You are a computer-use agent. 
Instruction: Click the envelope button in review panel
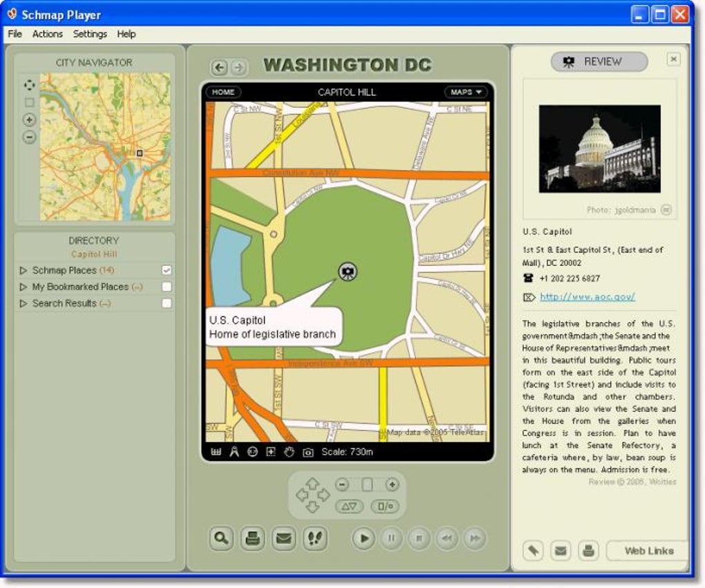pos(561,550)
